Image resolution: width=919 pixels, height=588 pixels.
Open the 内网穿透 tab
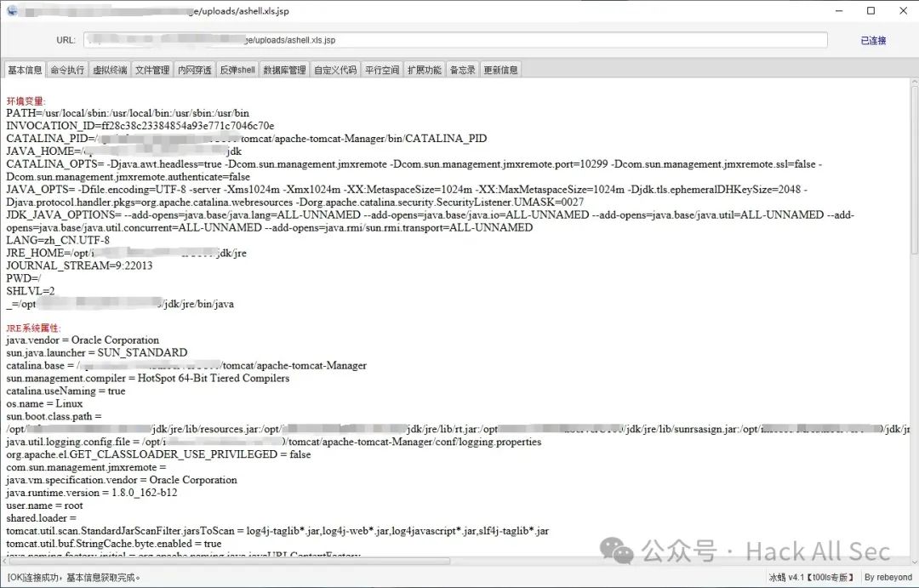[195, 70]
